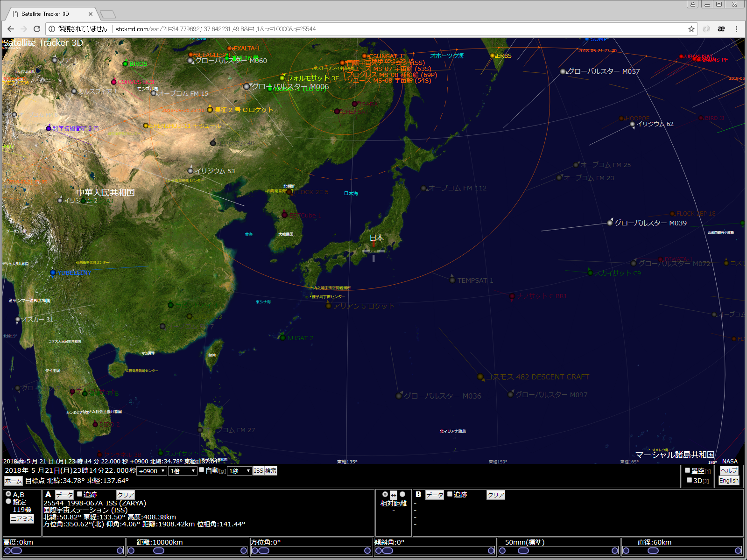The image size is (747, 560).
Task: Select the right radio above 相対距離
Action: (x=402, y=494)
